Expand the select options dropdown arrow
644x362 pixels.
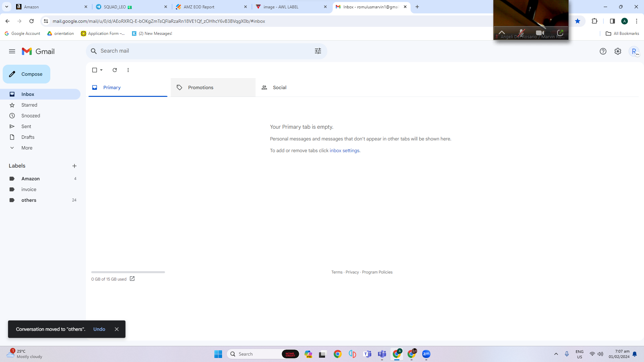click(x=101, y=70)
